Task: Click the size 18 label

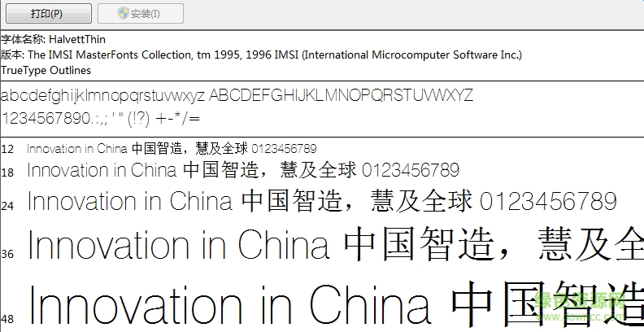Action: click(7, 173)
